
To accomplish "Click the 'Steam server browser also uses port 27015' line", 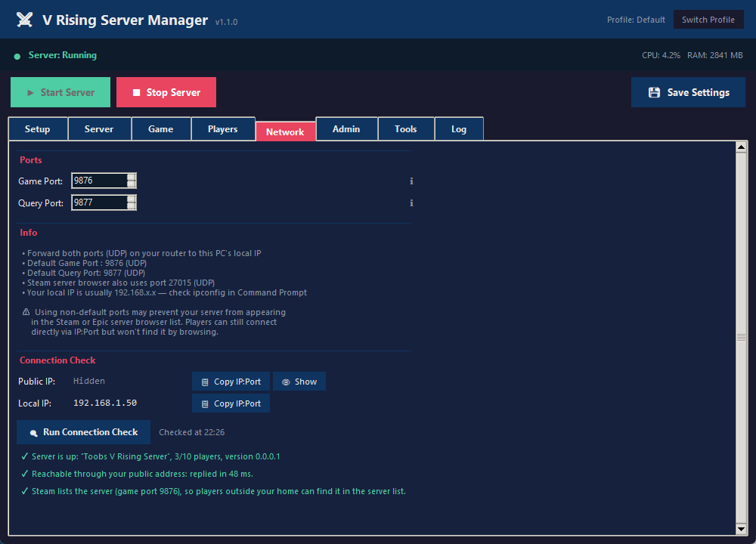I will (x=119, y=283).
